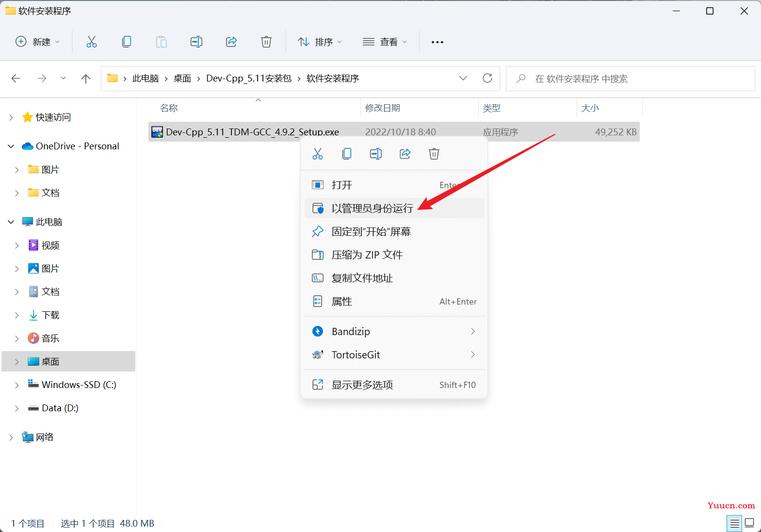Screen dimensions: 761x532
Task: Switch to details view in the status bar
Action: [x=734, y=523]
